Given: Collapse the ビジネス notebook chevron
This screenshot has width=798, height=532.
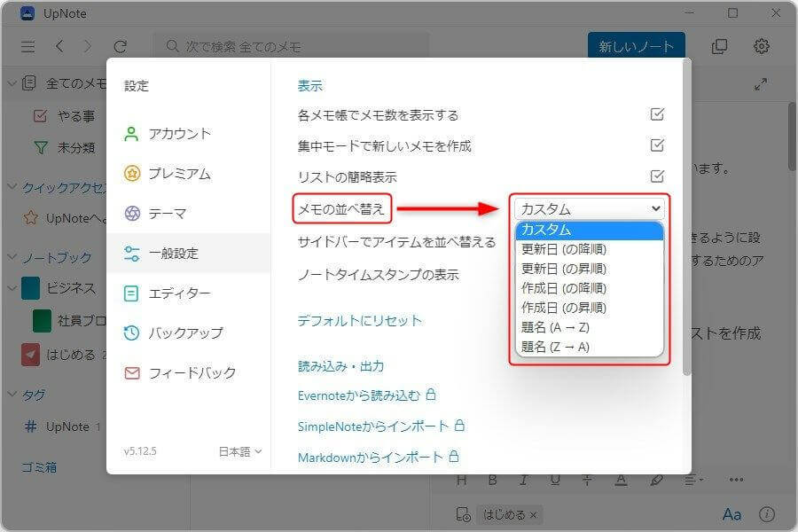Looking at the screenshot, I should tap(12, 287).
